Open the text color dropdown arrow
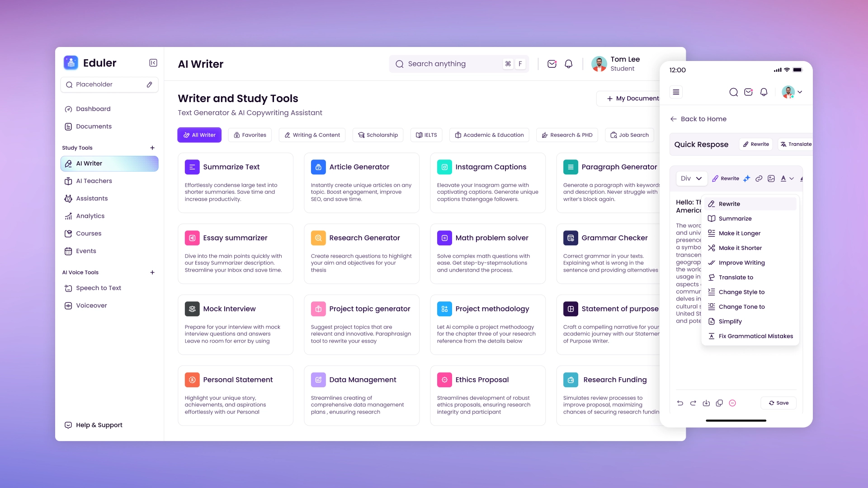This screenshot has width=868, height=488. (x=792, y=178)
